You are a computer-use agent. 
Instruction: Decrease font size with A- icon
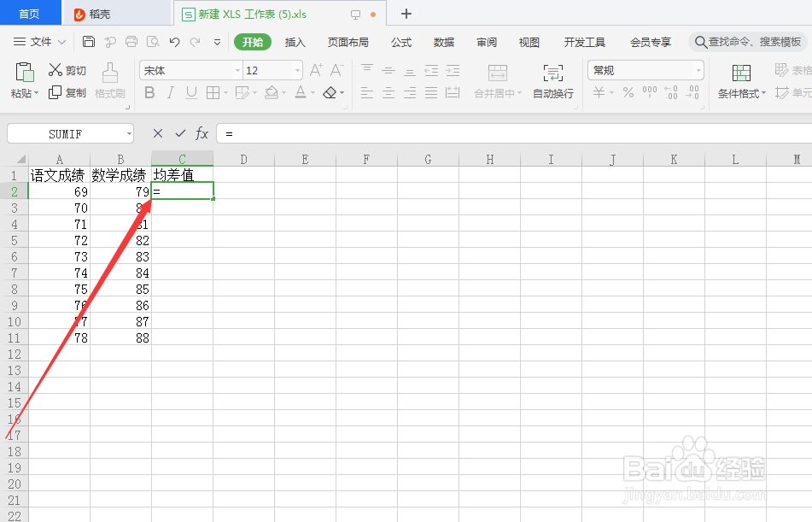336,70
